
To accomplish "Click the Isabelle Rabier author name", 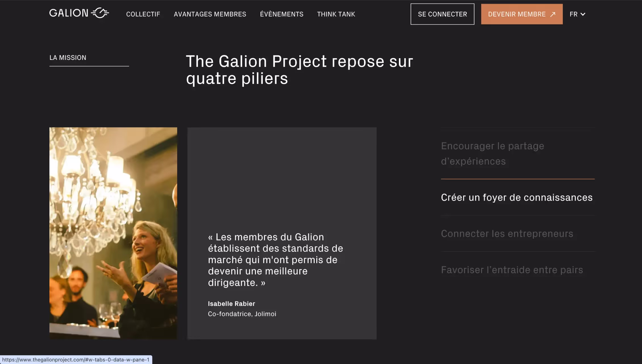I will pyautogui.click(x=231, y=304).
